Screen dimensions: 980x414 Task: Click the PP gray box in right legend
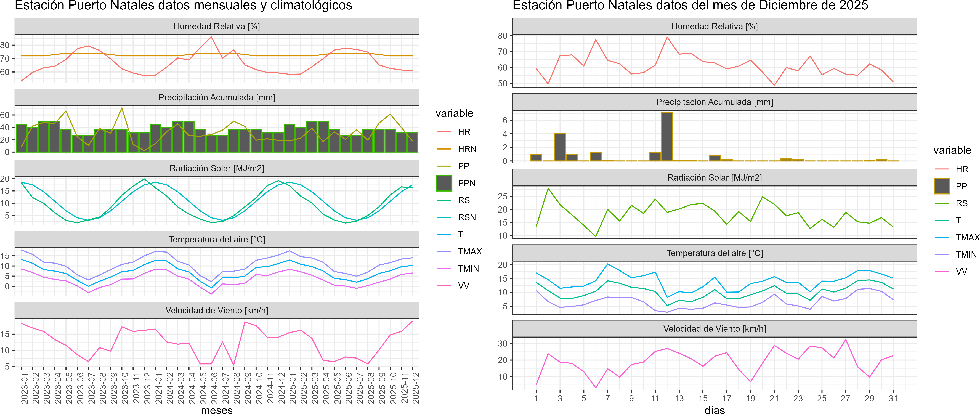click(x=942, y=186)
